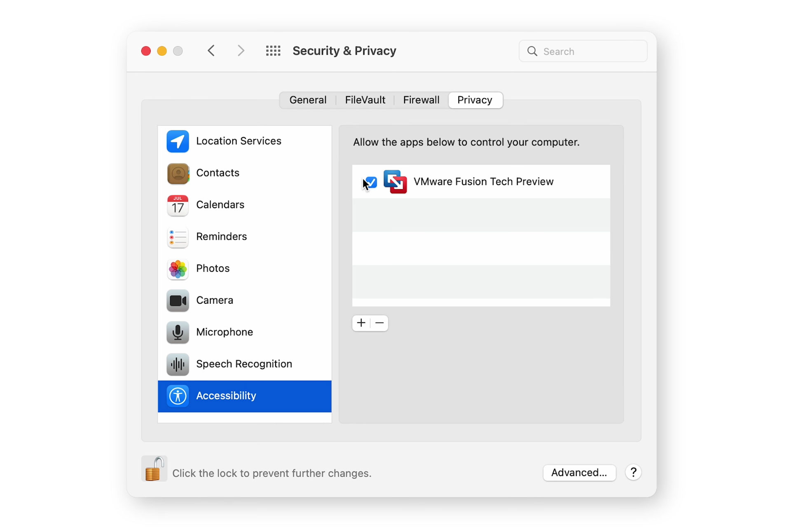The height and width of the screenshot is (532, 791).
Task: Switch to the General tab
Action: [x=308, y=100]
